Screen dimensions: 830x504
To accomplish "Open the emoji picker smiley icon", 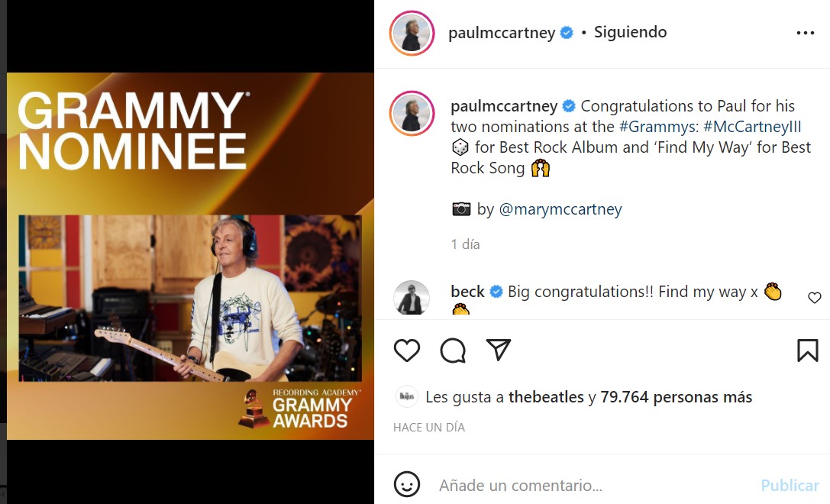I will pyautogui.click(x=406, y=484).
